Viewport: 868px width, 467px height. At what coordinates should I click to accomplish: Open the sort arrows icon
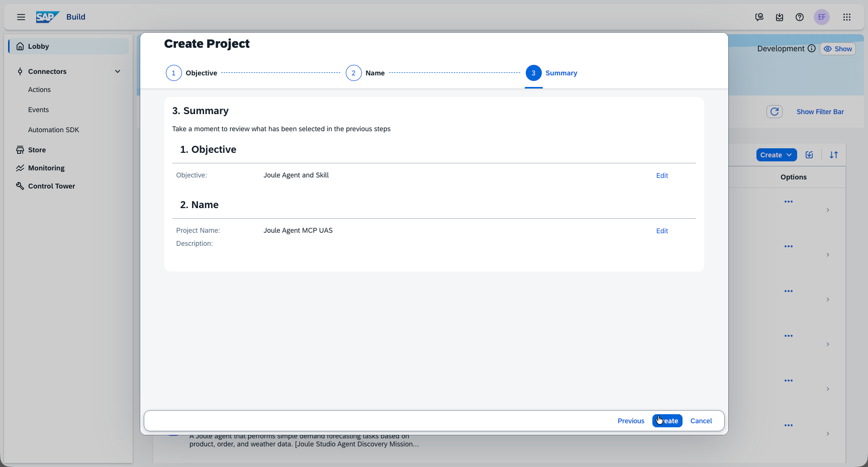click(x=834, y=155)
